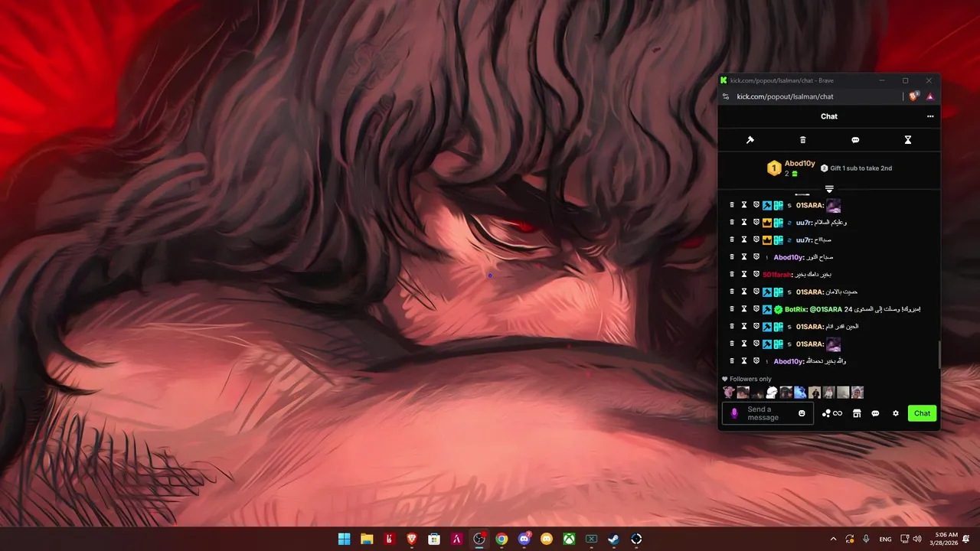Open the Windows Start menu
Image resolution: width=980 pixels, height=551 pixels.
(345, 539)
